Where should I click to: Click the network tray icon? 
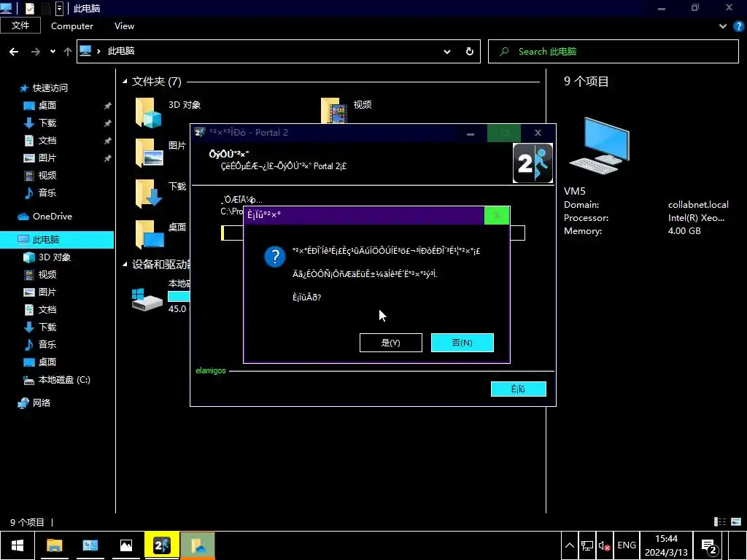click(587, 545)
